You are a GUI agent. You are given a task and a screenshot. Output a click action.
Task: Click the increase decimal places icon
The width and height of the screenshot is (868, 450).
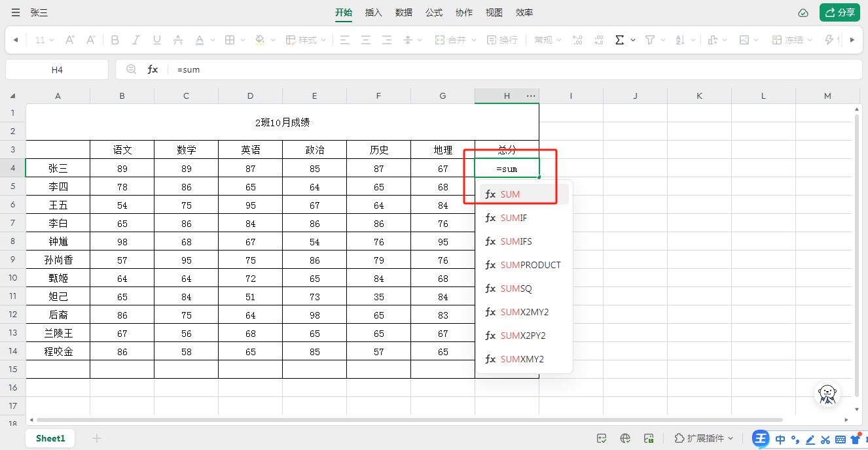coord(577,40)
